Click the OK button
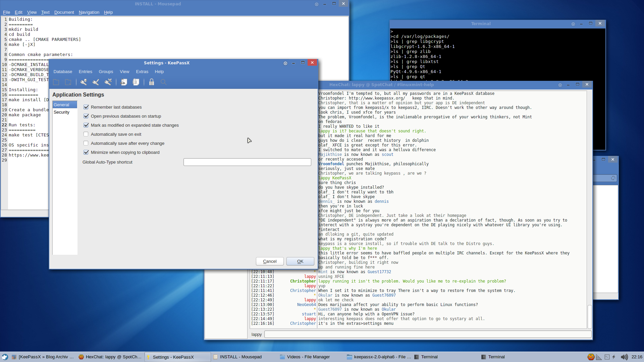This screenshot has width=644, height=362. [x=300, y=261]
